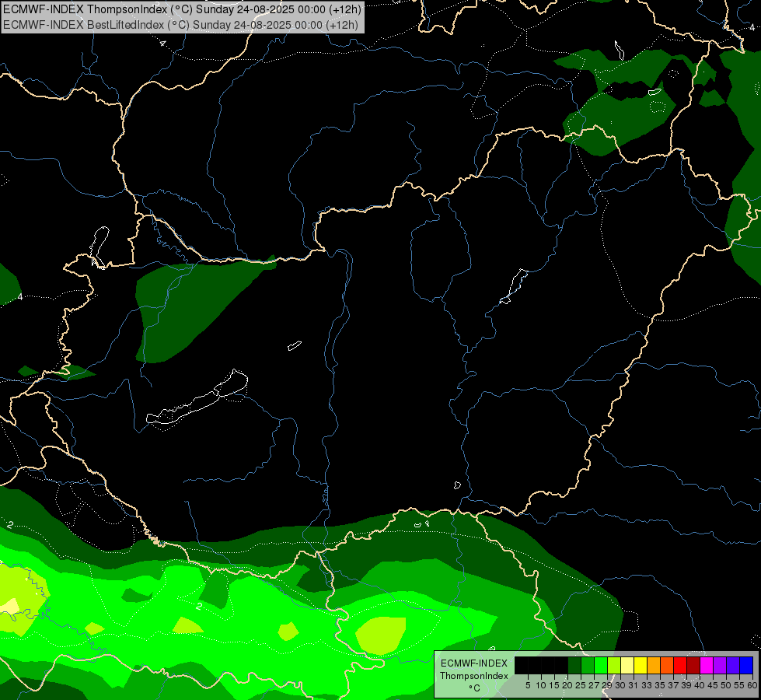Screen dimensions: 761x700
Task: Select the yellow-green 29–30 legend swatch
Action: [614, 665]
